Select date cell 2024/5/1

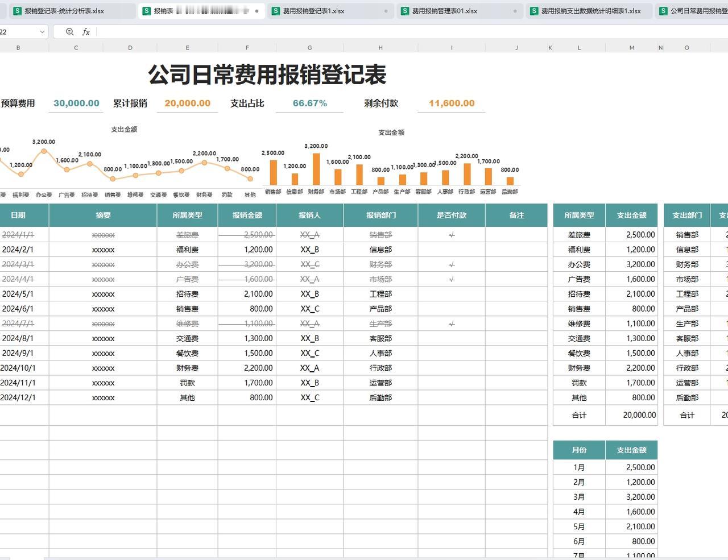(18, 294)
